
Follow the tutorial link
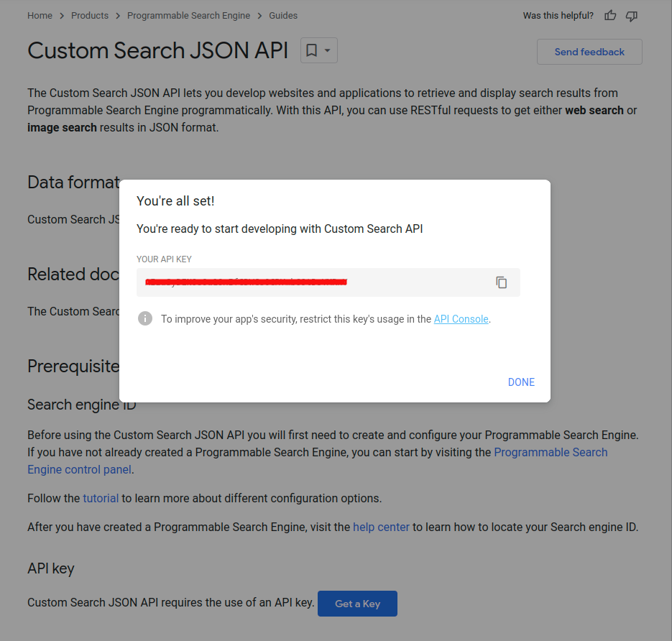pos(101,498)
